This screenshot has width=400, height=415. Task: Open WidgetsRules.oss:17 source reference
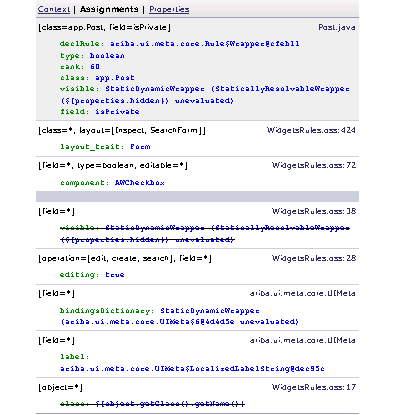tap(314, 387)
